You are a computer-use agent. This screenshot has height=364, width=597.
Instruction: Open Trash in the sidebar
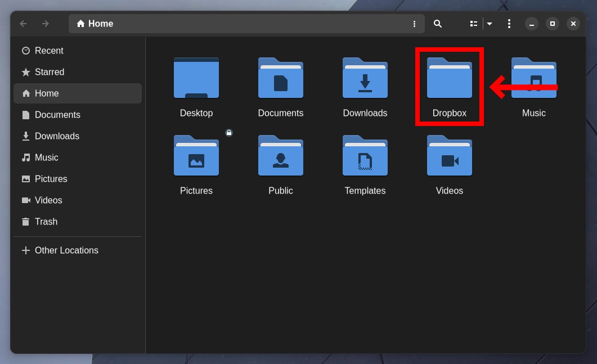(78, 221)
